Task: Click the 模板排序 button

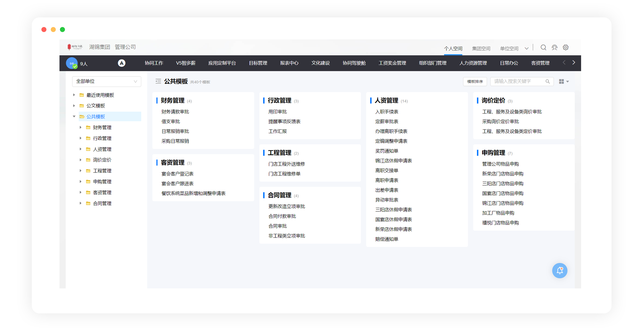Action: click(x=475, y=81)
